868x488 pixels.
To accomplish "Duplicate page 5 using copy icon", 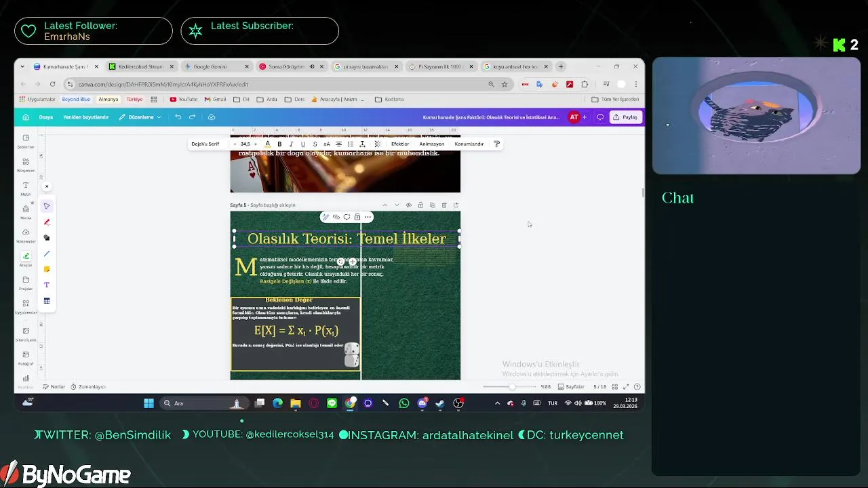I will (432, 205).
